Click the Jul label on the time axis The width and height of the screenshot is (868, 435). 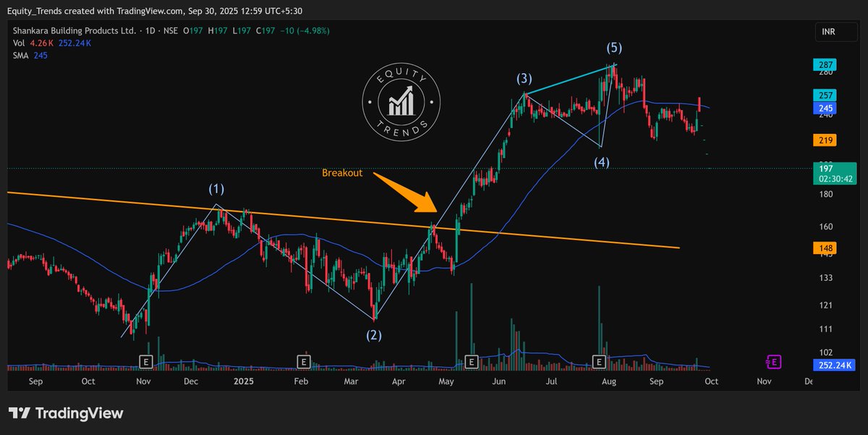coord(551,380)
